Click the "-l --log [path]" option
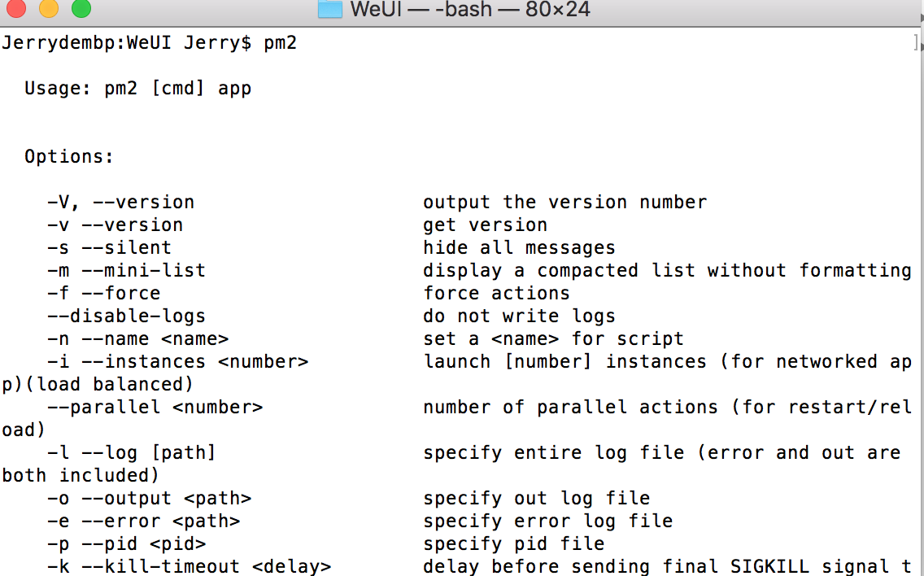 click(132, 453)
